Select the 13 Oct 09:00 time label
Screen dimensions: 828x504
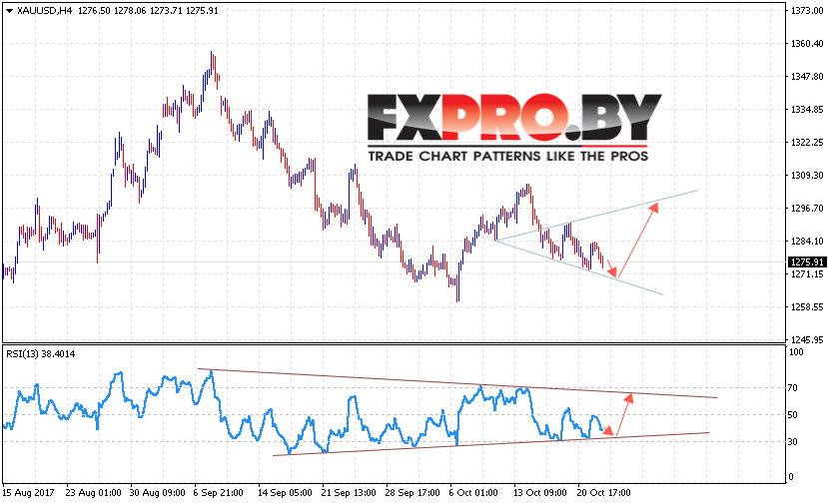point(540,492)
